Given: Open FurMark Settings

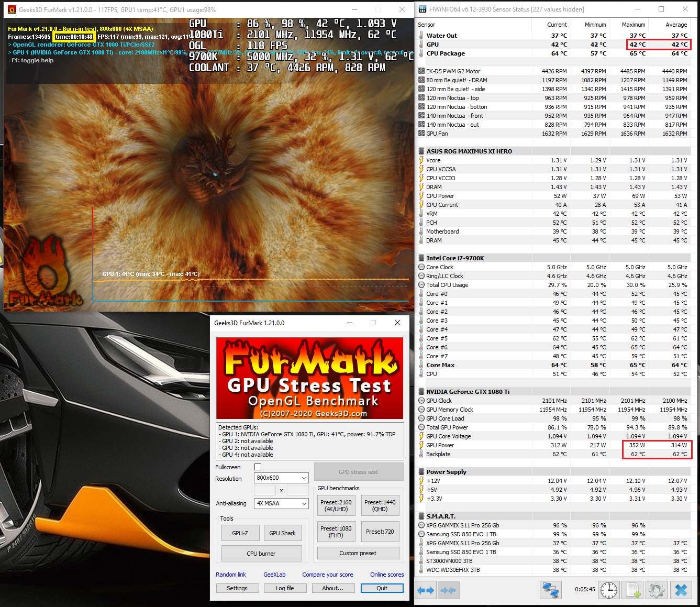Looking at the screenshot, I should pos(237,588).
